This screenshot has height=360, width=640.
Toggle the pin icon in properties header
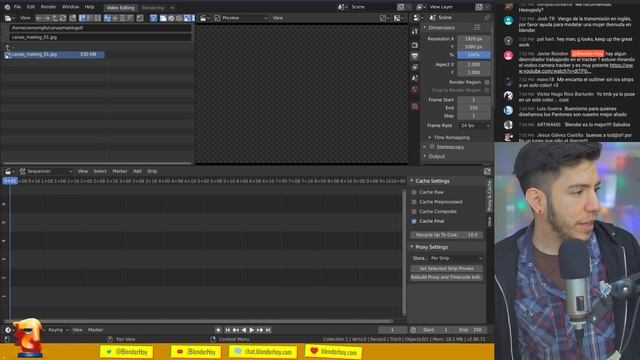[487, 18]
